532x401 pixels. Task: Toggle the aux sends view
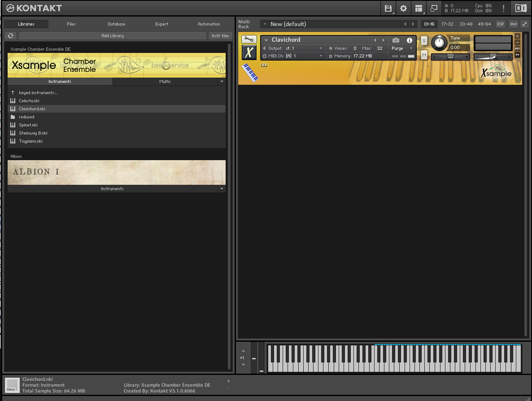coord(513,24)
